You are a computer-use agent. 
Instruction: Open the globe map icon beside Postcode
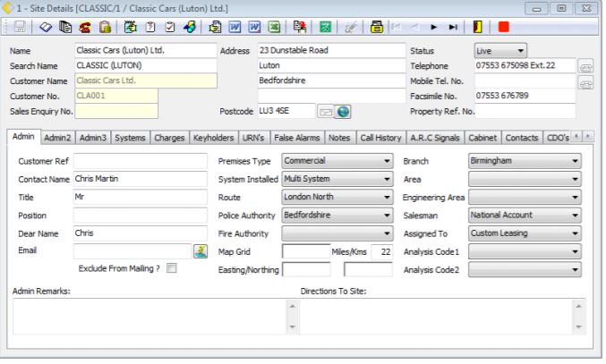343,112
